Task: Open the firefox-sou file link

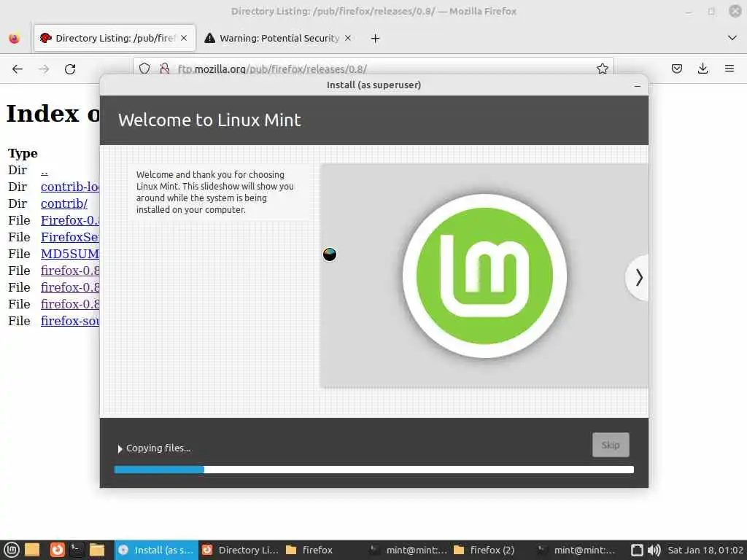Action: point(70,321)
